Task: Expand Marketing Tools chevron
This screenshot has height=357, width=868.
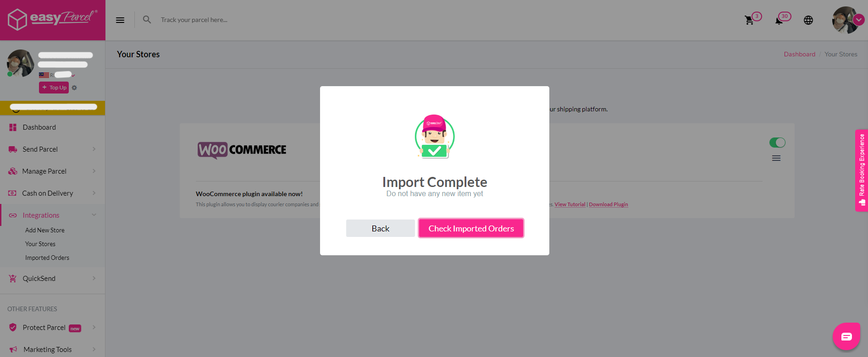Action: click(x=94, y=349)
